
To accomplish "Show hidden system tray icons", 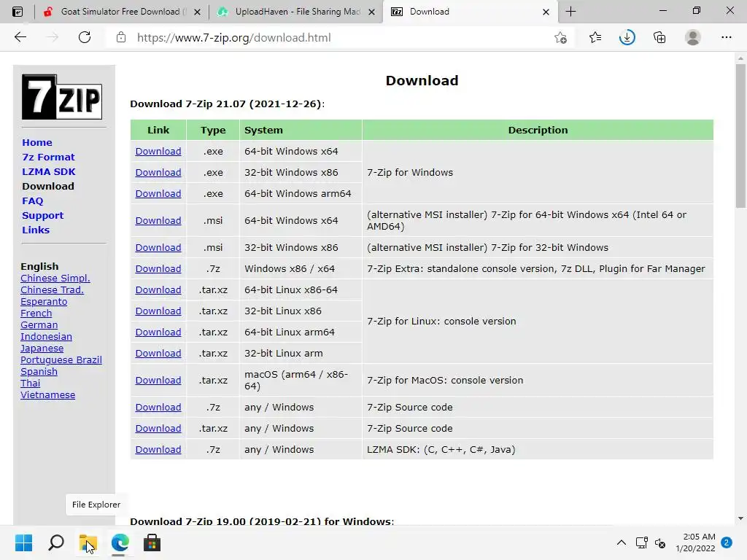I will (622, 542).
